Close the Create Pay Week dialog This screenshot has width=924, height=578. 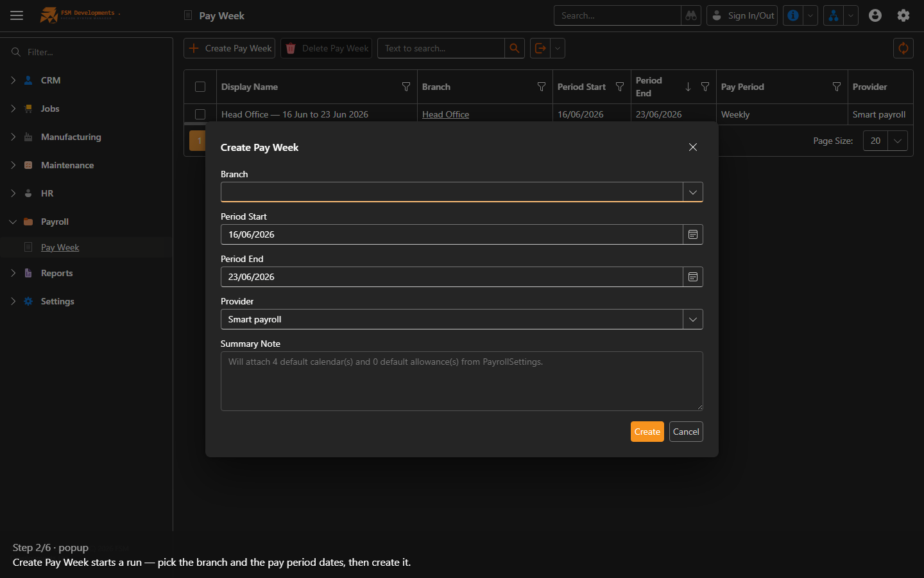click(693, 147)
